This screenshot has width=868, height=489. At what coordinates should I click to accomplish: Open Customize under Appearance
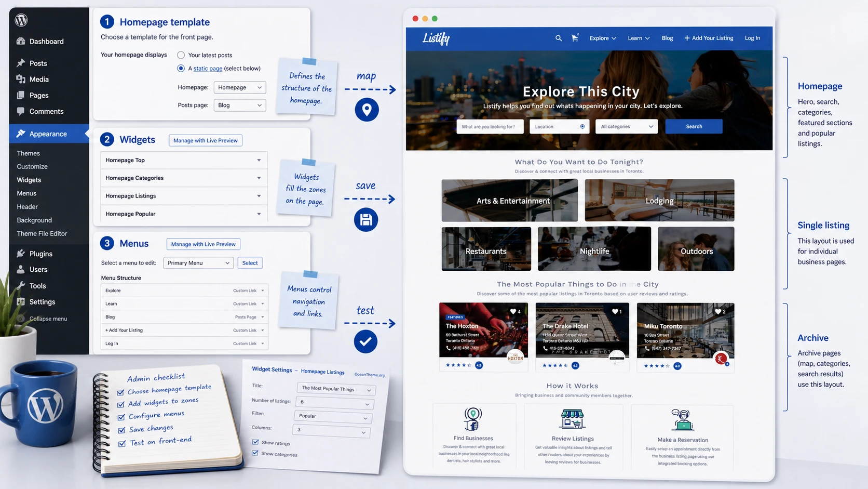pyautogui.click(x=32, y=167)
